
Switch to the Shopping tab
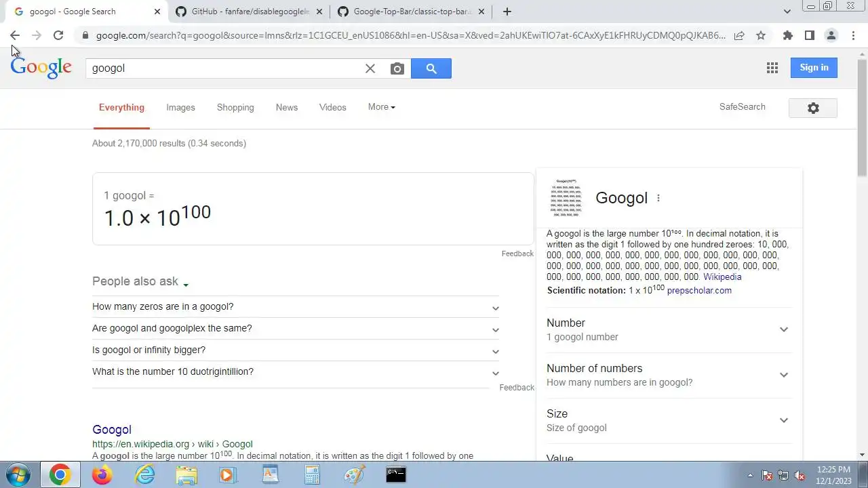[235, 108]
